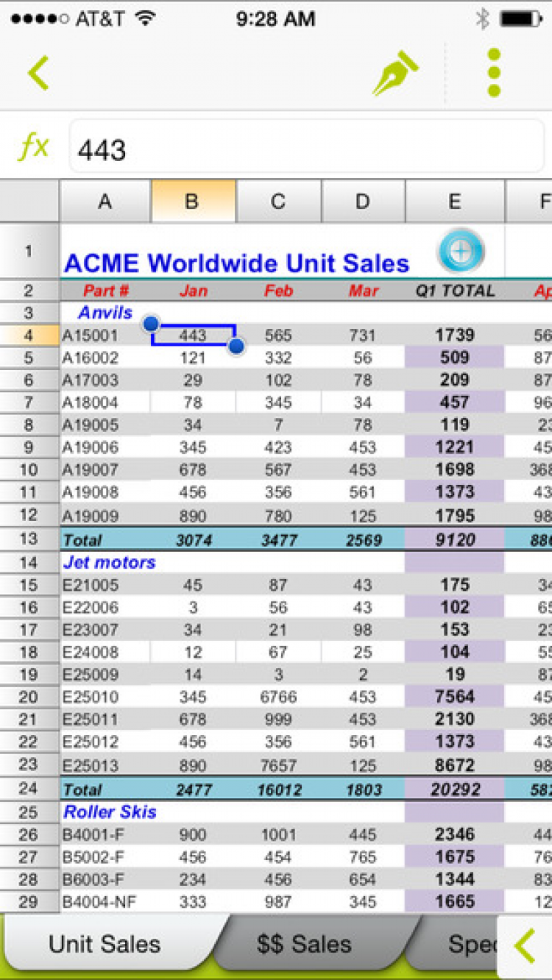Select column C header
The height and width of the screenshot is (980, 552).
coord(278,202)
